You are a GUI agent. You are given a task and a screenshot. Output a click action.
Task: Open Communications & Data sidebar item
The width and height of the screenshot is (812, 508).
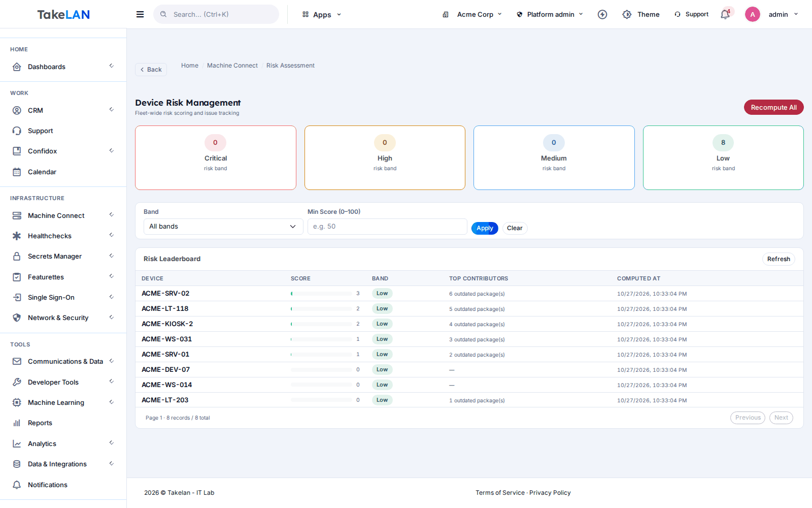[63, 361]
